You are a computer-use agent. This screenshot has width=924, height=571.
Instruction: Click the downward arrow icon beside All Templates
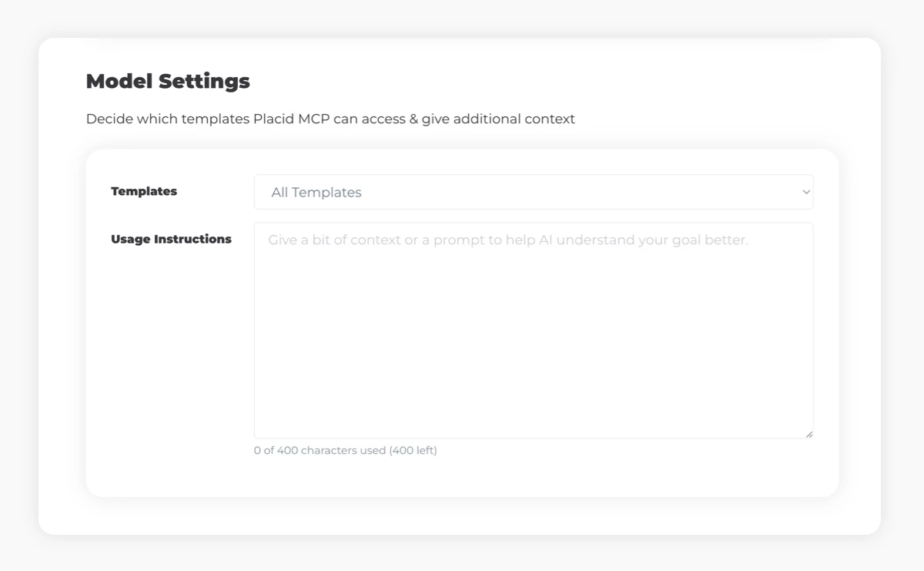[806, 192]
